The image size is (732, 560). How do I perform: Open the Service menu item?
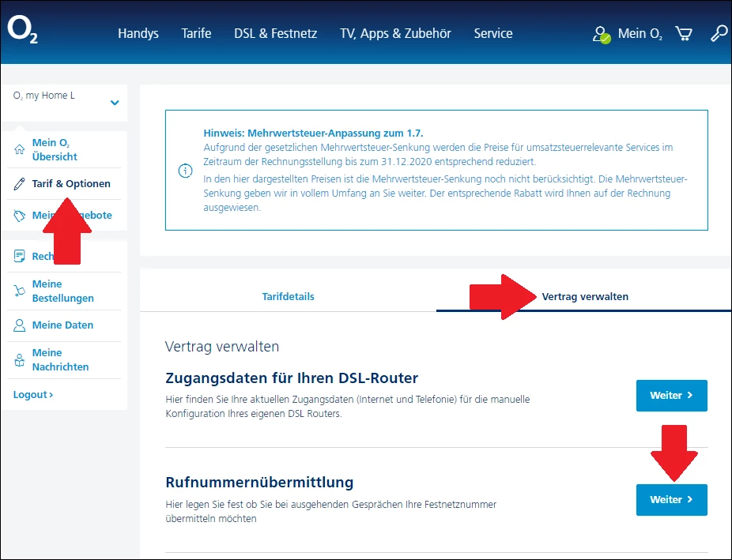tap(493, 34)
